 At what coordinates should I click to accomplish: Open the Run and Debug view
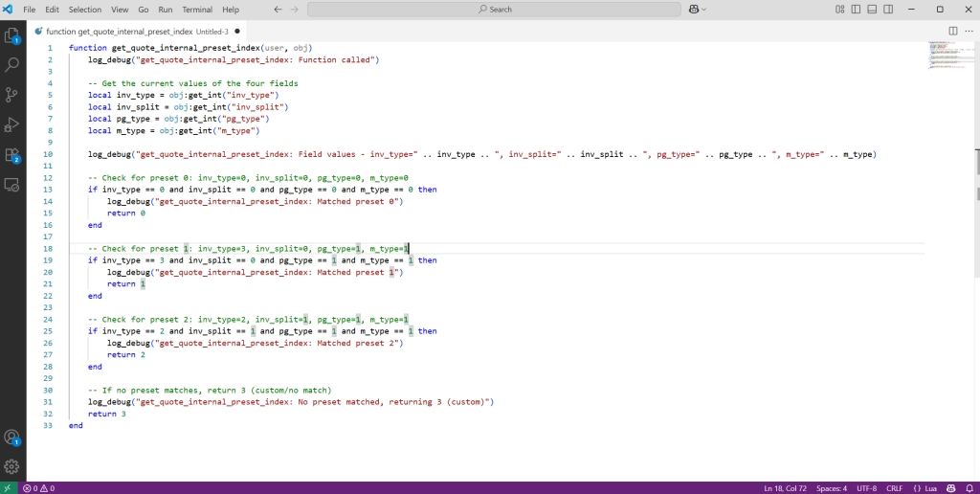pyautogui.click(x=12, y=124)
